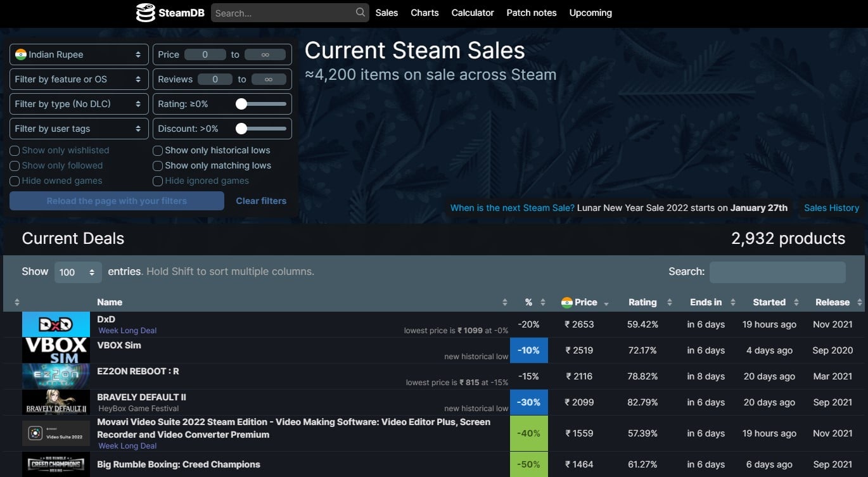The image size is (868, 477).
Task: Click the ₹ 2653 price cell
Action: click(x=579, y=324)
